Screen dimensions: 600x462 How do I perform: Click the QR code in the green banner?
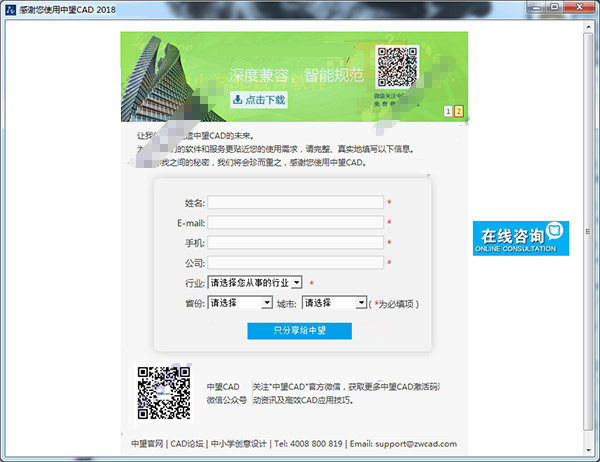397,67
